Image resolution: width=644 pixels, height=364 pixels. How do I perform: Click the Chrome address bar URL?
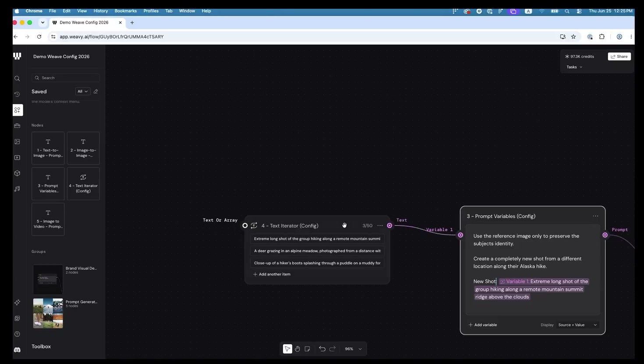coord(112,37)
